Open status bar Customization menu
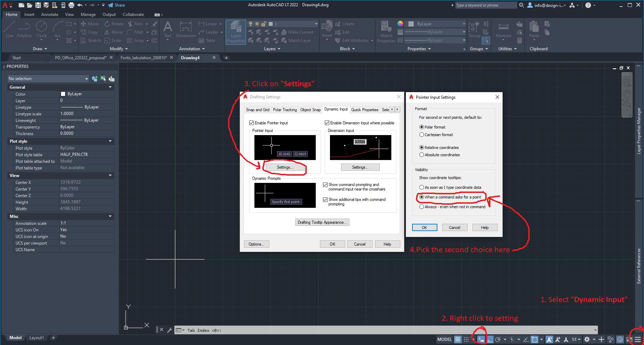This screenshot has width=644, height=345. pyautogui.click(x=638, y=339)
